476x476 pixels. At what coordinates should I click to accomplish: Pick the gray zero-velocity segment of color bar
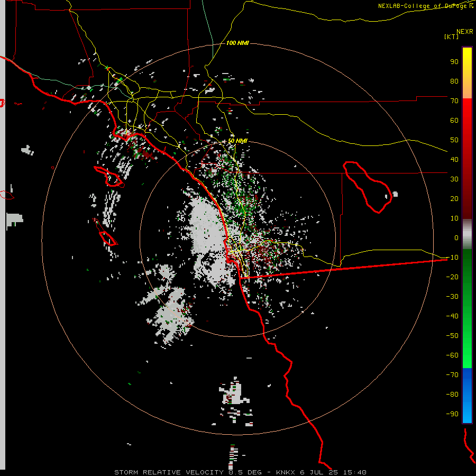point(467,234)
